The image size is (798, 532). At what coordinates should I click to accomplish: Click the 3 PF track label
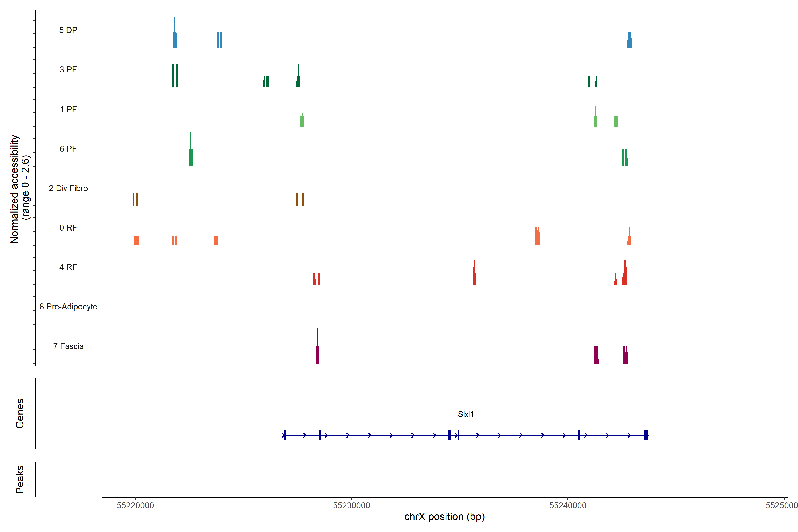click(x=68, y=70)
